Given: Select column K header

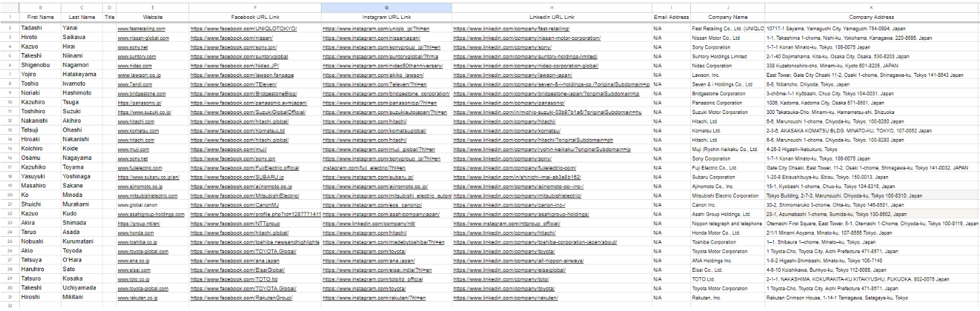Looking at the screenshot, I should 872,7.
